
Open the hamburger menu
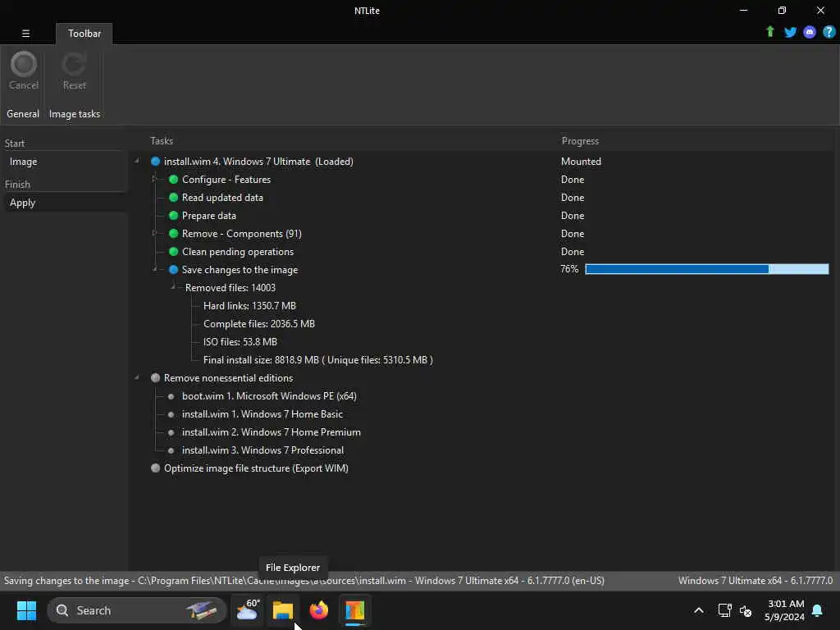pos(25,33)
